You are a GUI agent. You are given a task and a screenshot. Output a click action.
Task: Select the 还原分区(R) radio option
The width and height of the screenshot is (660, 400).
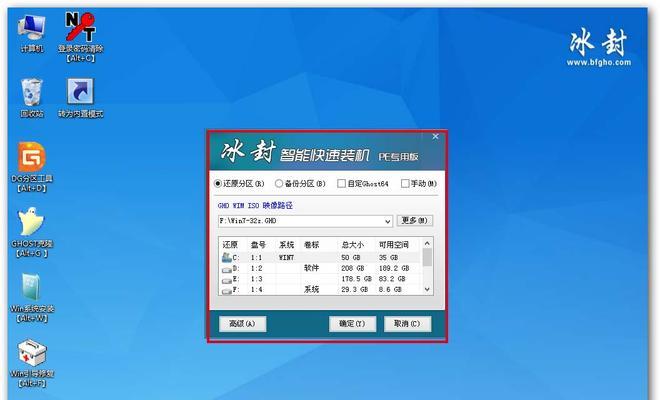[239, 184]
